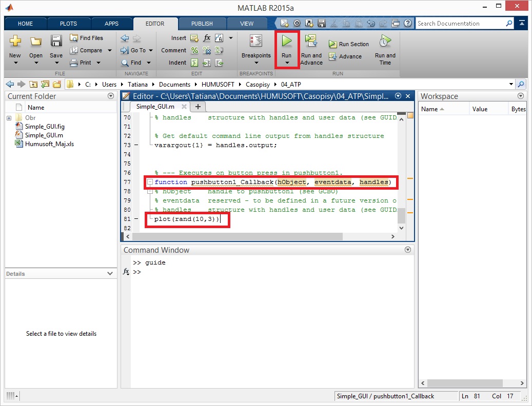Click the Save floppy disk icon in the FILE section
Image resolution: width=532 pixels, height=406 pixels.
[56, 41]
